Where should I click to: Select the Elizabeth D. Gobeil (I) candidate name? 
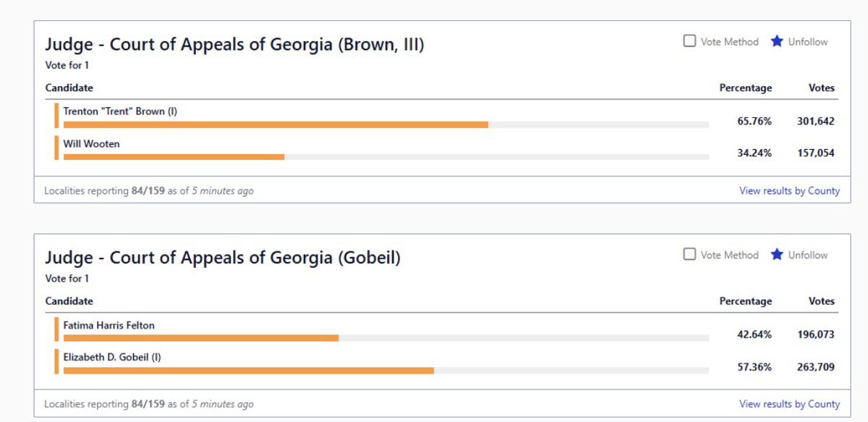[112, 358]
